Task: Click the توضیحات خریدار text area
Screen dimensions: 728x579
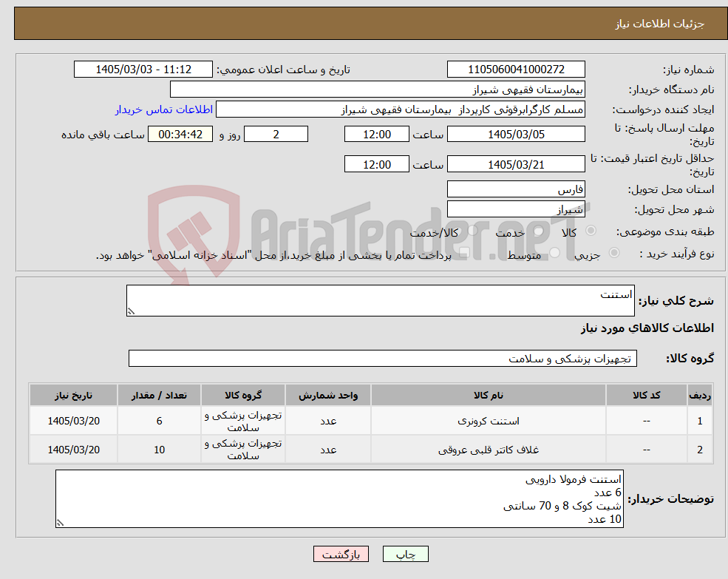Action: tap(339, 498)
